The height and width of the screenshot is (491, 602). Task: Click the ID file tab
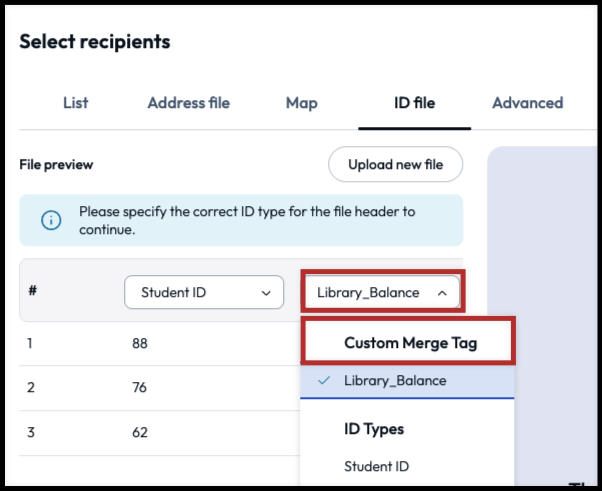pyautogui.click(x=414, y=103)
